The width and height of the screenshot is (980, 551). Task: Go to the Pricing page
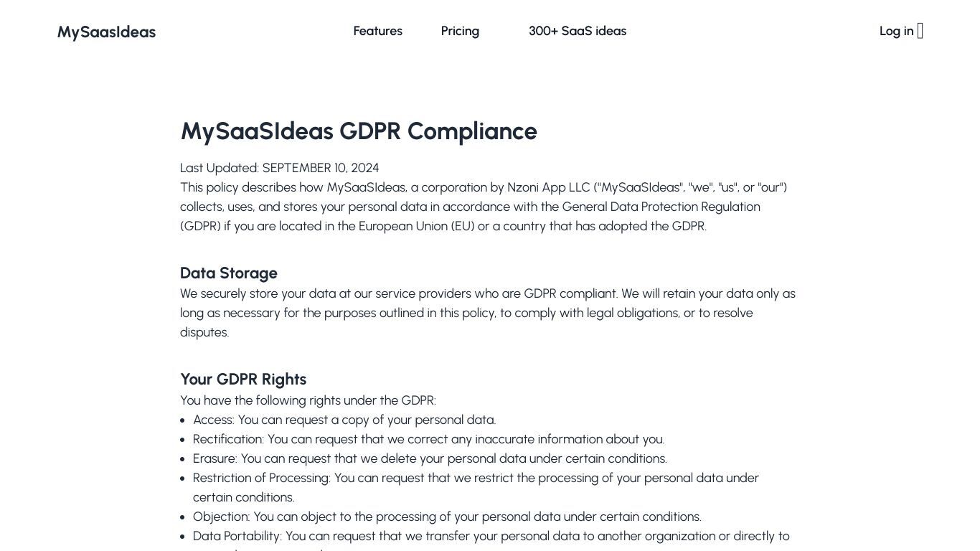pos(460,31)
